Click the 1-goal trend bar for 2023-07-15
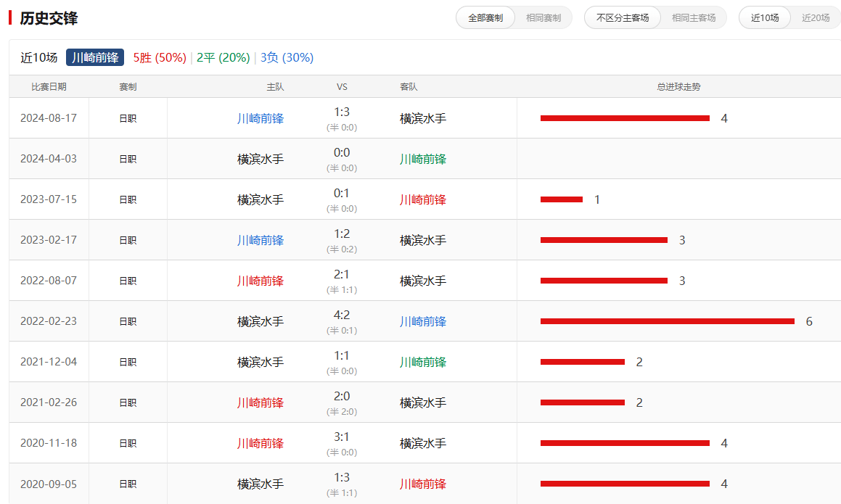 562,199
